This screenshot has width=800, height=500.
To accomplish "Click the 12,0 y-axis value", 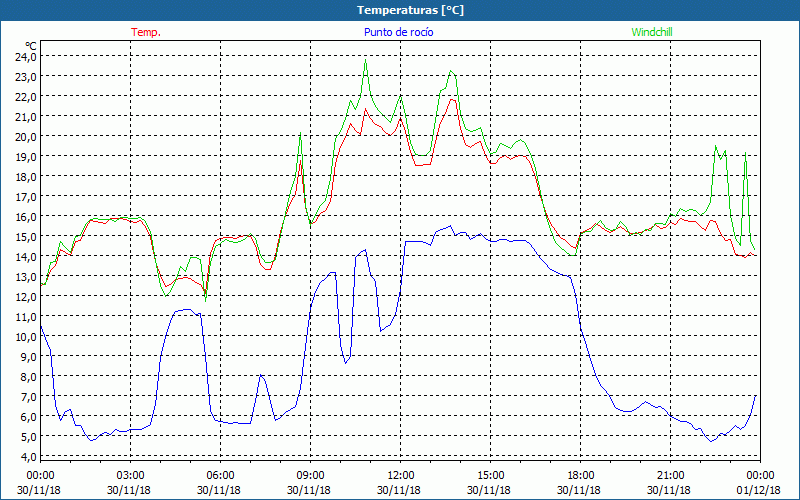I will tap(26, 296).
